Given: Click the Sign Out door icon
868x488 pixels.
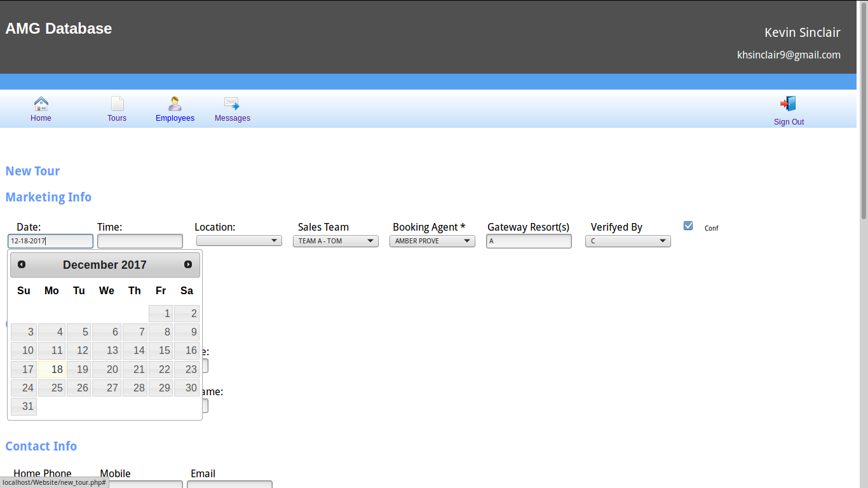Looking at the screenshot, I should point(789,104).
